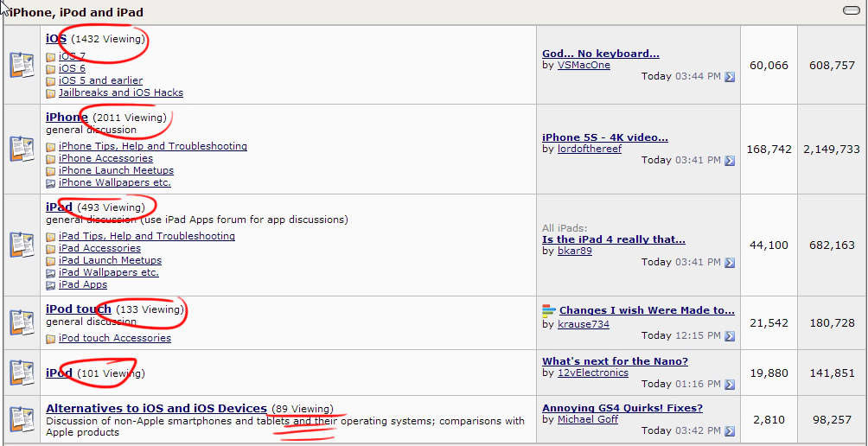
Task: Open iPad Tips, Help and Troubleshooting
Action: tap(147, 236)
